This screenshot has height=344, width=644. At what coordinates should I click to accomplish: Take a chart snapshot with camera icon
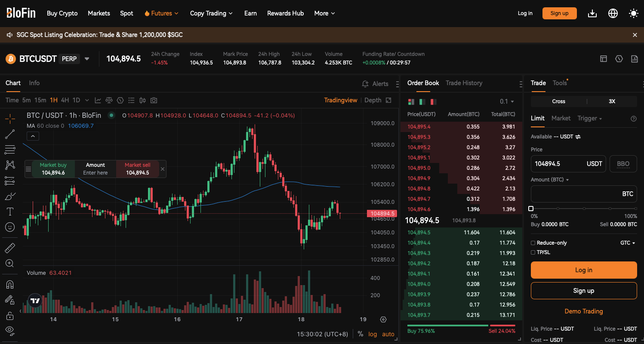[154, 100]
